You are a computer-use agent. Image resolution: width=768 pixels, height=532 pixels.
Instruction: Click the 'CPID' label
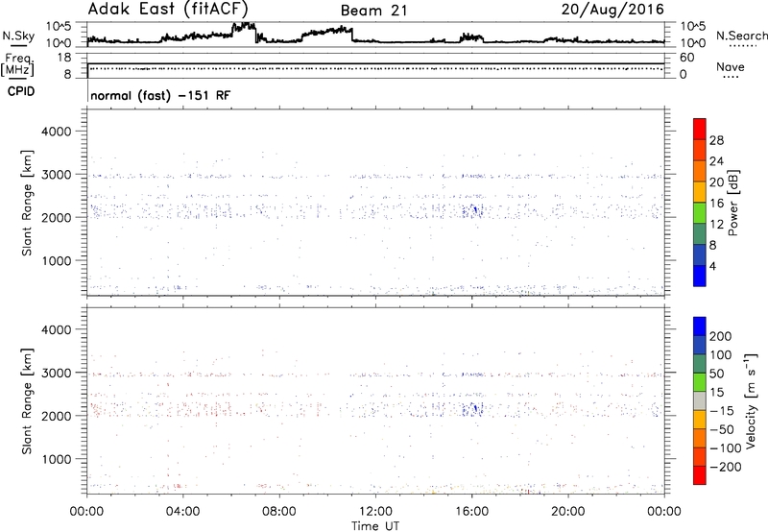point(21,91)
